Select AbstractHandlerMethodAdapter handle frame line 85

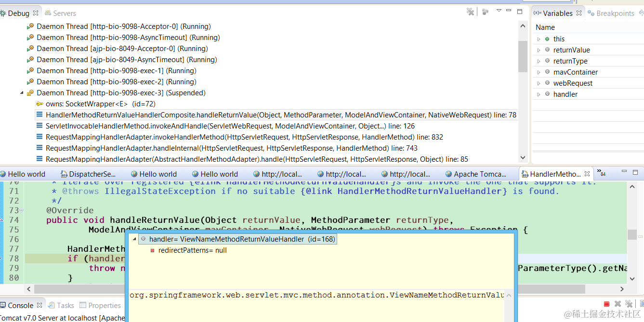(257, 159)
